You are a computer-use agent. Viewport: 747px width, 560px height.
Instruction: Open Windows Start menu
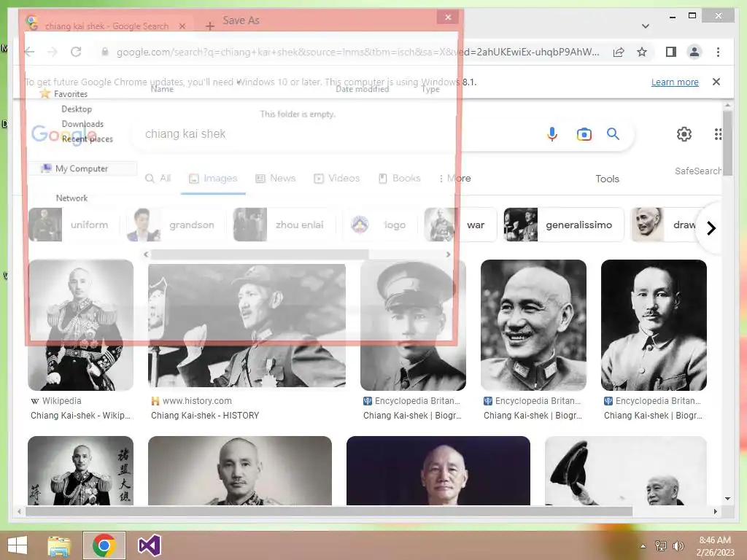pyautogui.click(x=18, y=545)
